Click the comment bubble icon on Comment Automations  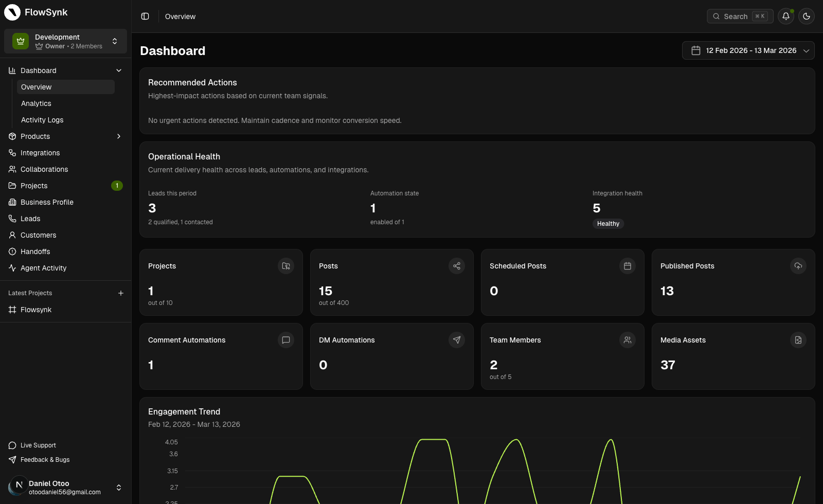[286, 340]
